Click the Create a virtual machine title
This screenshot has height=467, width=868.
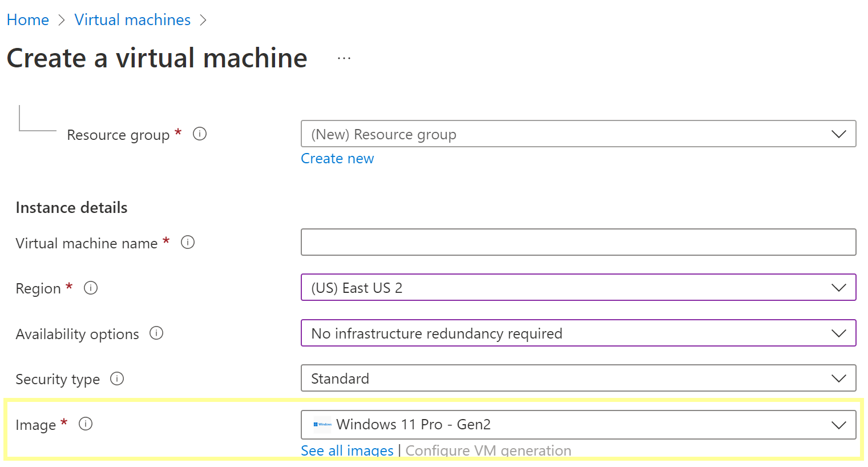[x=157, y=58]
